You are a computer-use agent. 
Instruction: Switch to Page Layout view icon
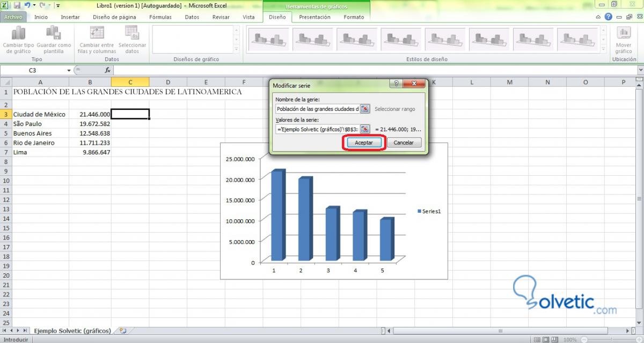click(545, 339)
